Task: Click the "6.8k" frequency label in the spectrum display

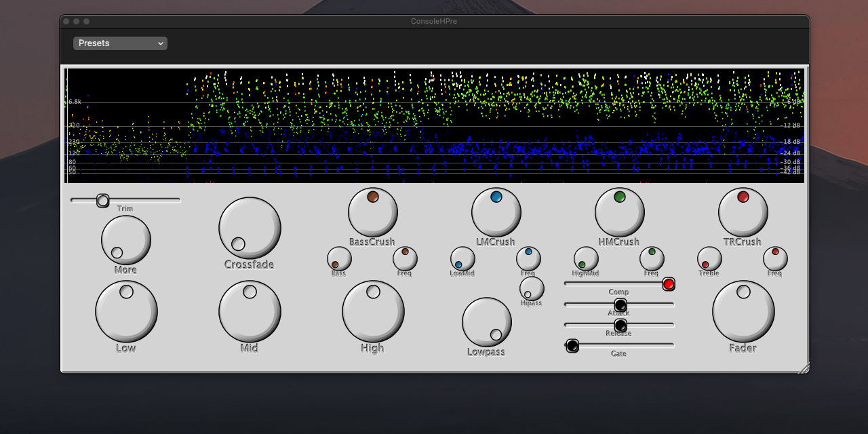Action: click(75, 102)
